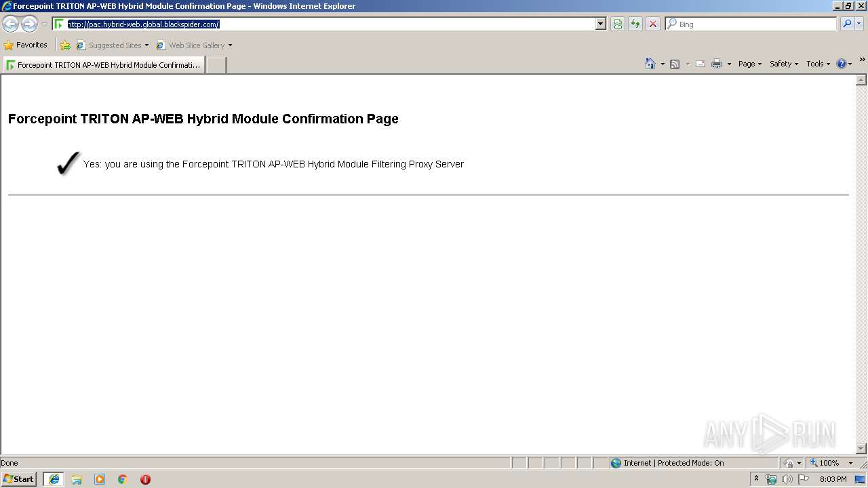Show hidden system tray icons arrow
This screenshot has width=868, height=488.
(757, 479)
